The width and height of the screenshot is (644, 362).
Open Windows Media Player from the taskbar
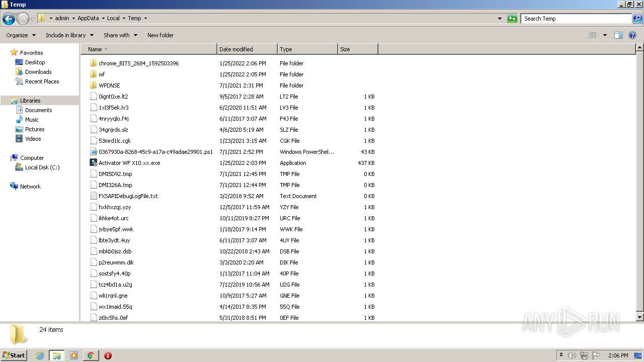[x=74, y=355]
